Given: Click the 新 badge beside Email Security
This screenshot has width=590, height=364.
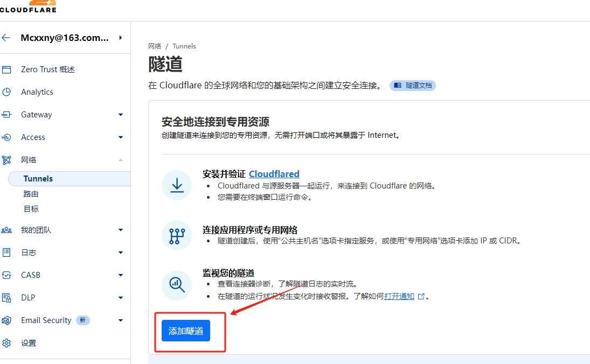Looking at the screenshot, I should [x=83, y=320].
